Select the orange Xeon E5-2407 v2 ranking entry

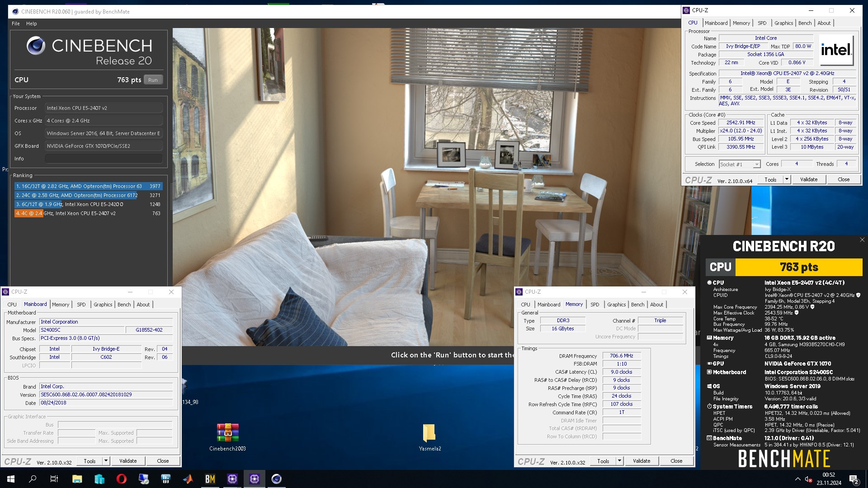[x=88, y=213]
